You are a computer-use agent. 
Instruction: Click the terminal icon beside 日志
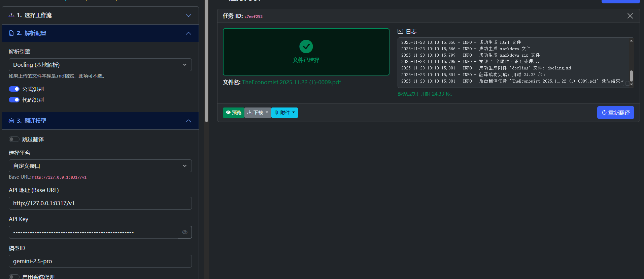(400, 31)
